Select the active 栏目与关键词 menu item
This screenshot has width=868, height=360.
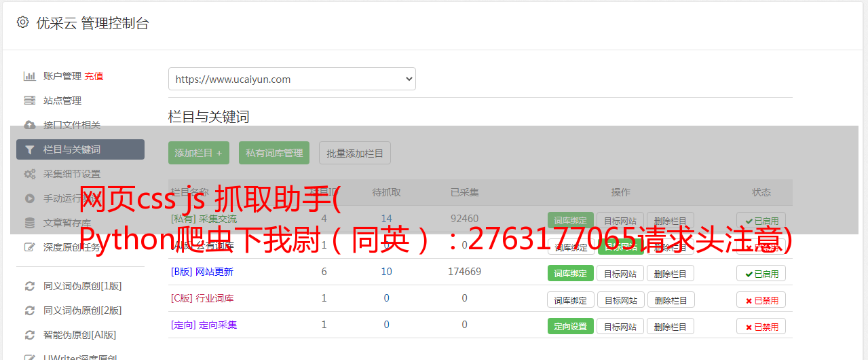(80, 149)
